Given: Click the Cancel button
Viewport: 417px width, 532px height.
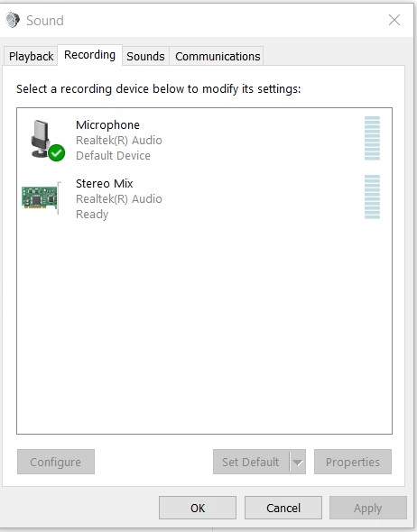Looking at the screenshot, I should [283, 508].
